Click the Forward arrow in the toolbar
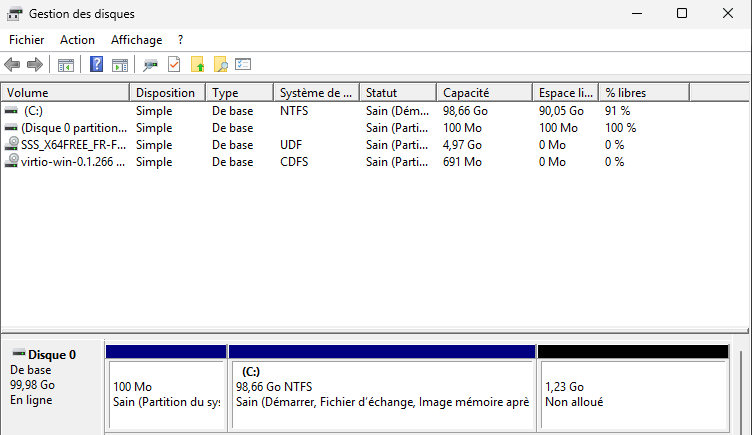Image resolution: width=752 pixels, height=435 pixels. click(x=34, y=65)
